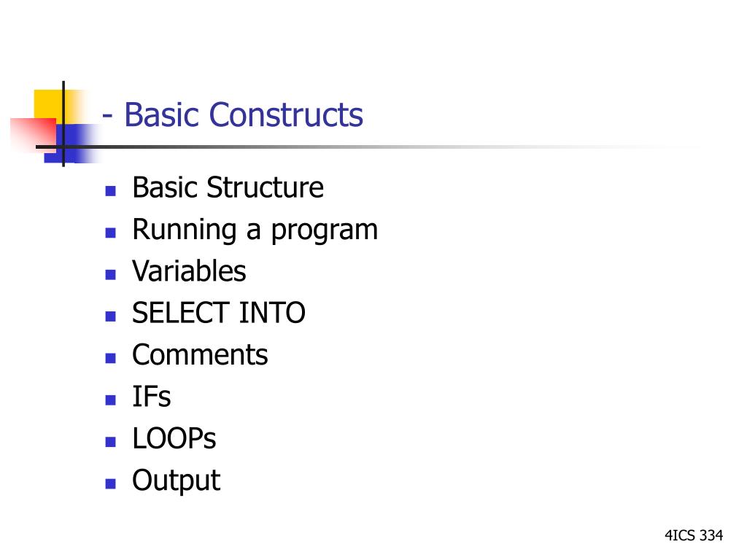Click the red gradient square decoration
The width and height of the screenshot is (747, 560).
pos(34,134)
